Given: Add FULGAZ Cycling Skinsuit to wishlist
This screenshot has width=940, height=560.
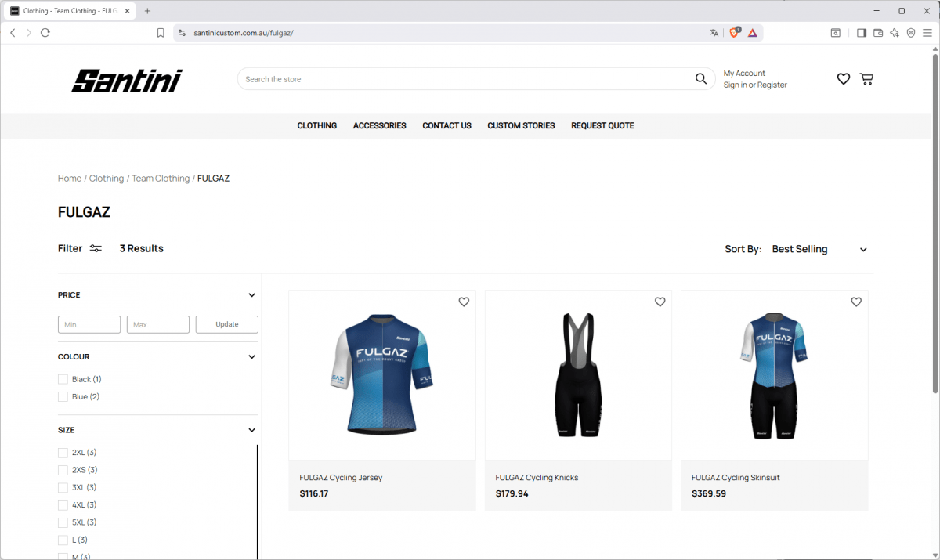Looking at the screenshot, I should [x=855, y=302].
